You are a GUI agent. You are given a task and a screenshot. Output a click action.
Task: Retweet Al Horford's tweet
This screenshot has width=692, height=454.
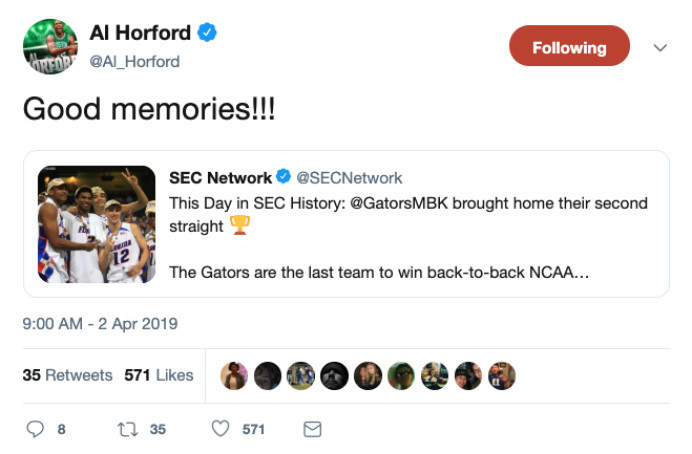[128, 429]
